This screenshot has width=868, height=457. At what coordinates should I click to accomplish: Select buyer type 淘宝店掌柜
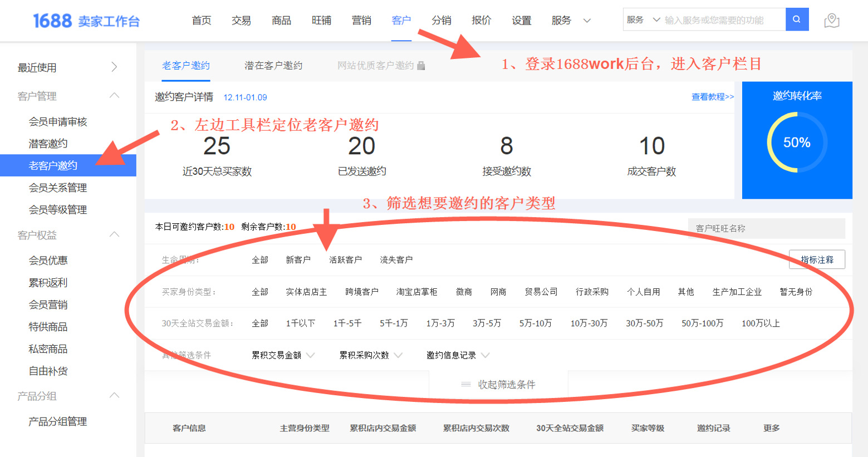click(416, 292)
